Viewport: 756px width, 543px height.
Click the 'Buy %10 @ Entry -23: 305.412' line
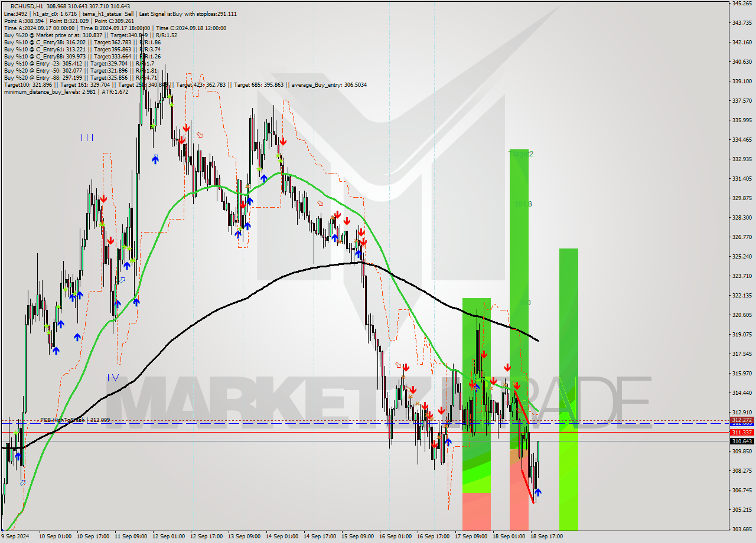(x=79, y=63)
